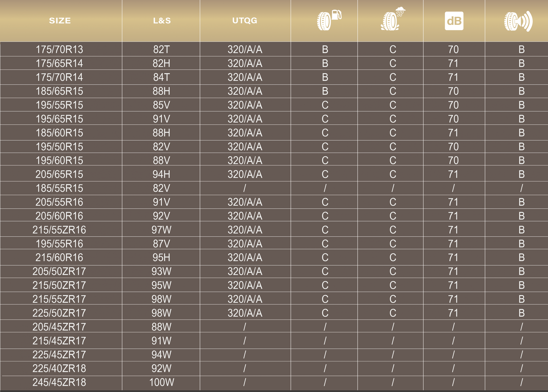Click the fuel efficiency tire icon
This screenshot has height=392, width=548.
329,20
